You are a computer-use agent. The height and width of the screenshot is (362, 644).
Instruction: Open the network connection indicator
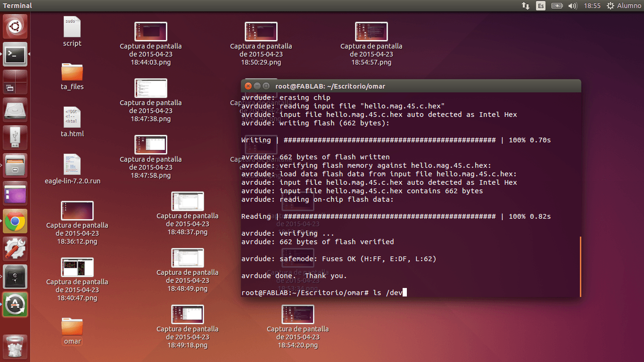(x=525, y=6)
